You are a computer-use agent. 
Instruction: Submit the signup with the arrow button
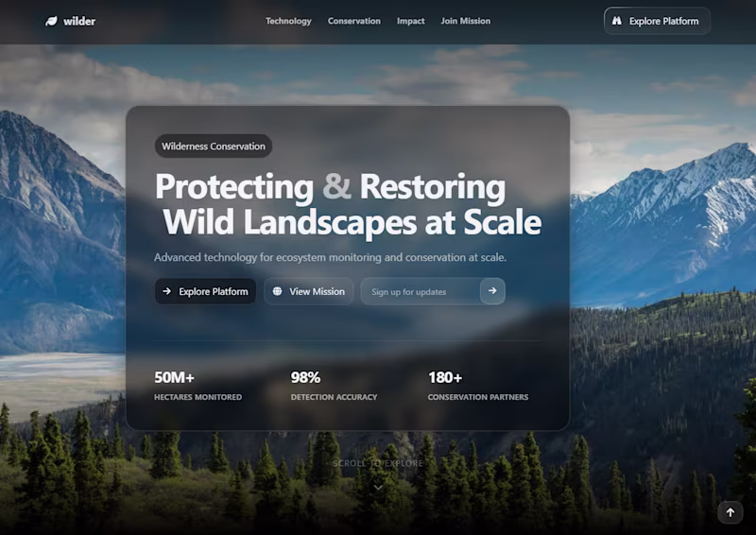click(x=492, y=291)
